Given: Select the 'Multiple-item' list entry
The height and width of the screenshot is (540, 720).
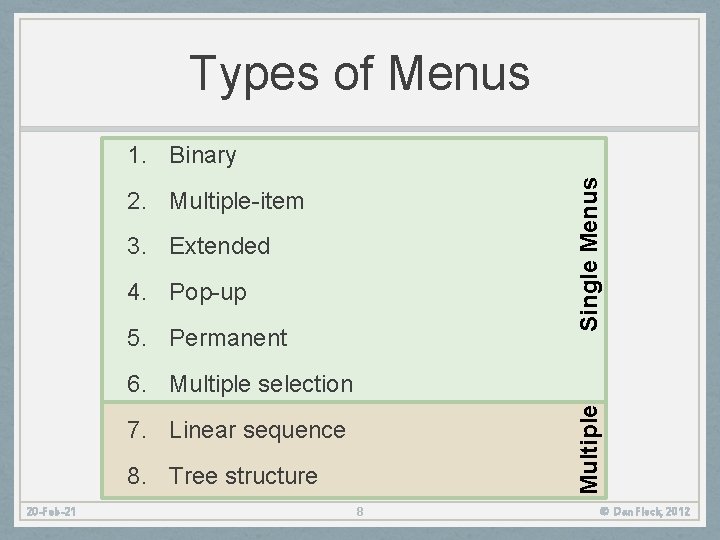Looking at the screenshot, I should [x=236, y=201].
